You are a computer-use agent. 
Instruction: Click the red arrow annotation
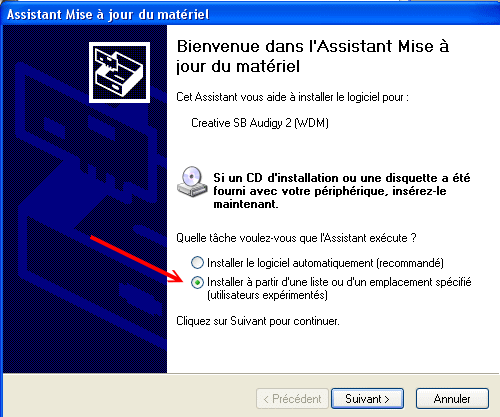[x=137, y=259]
